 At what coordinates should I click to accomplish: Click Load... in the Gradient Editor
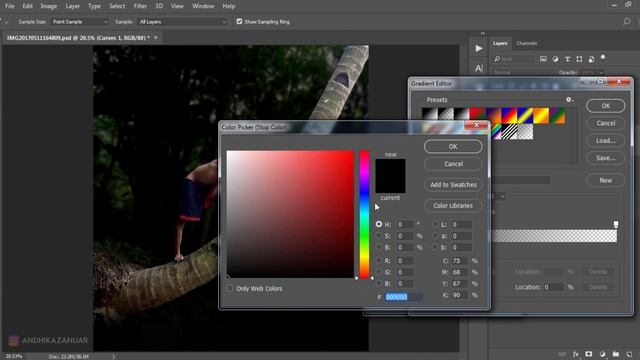606,140
